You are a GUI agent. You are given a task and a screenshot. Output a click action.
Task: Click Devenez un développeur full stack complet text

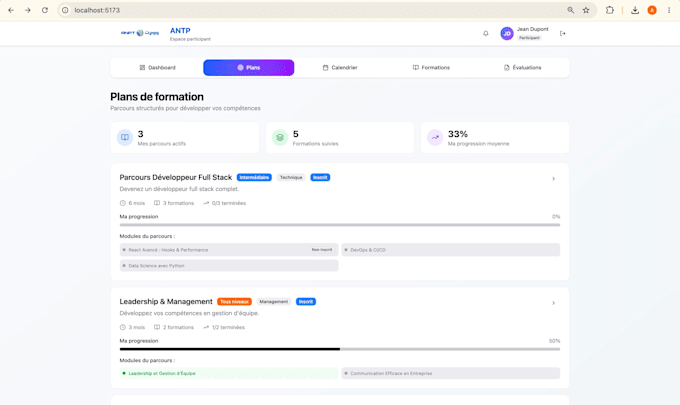click(179, 189)
